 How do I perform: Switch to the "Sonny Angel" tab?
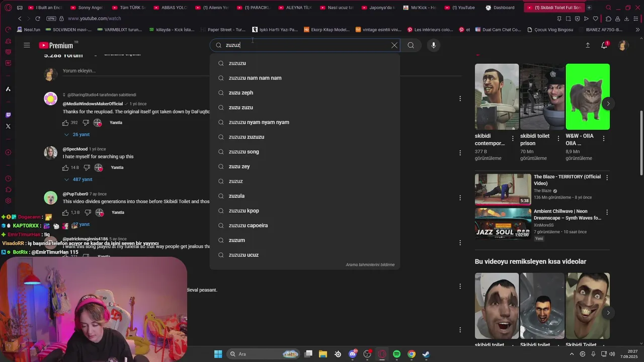[x=87, y=8]
